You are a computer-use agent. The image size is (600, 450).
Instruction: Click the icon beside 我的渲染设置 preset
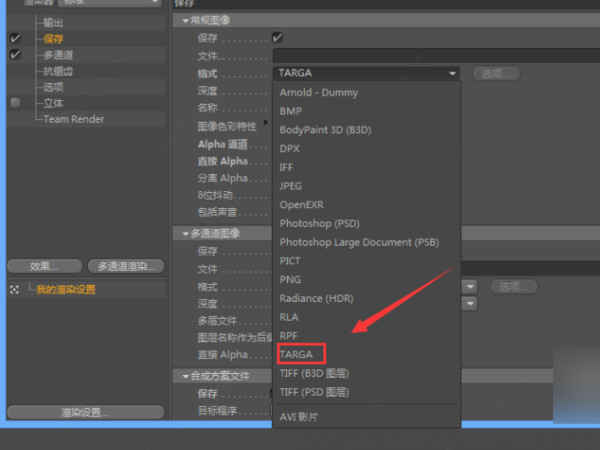pyautogui.click(x=15, y=290)
